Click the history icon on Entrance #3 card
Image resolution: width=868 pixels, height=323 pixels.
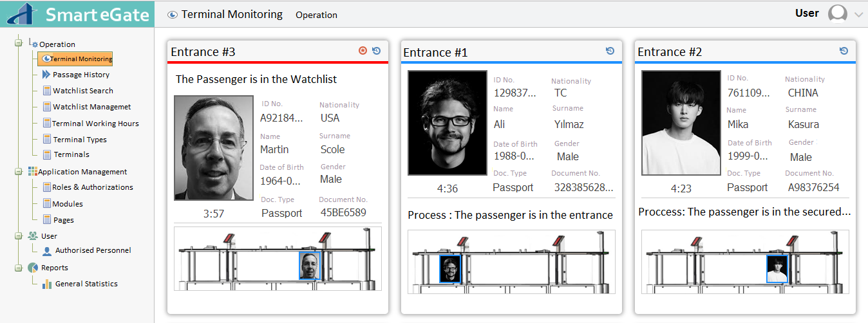tap(377, 51)
